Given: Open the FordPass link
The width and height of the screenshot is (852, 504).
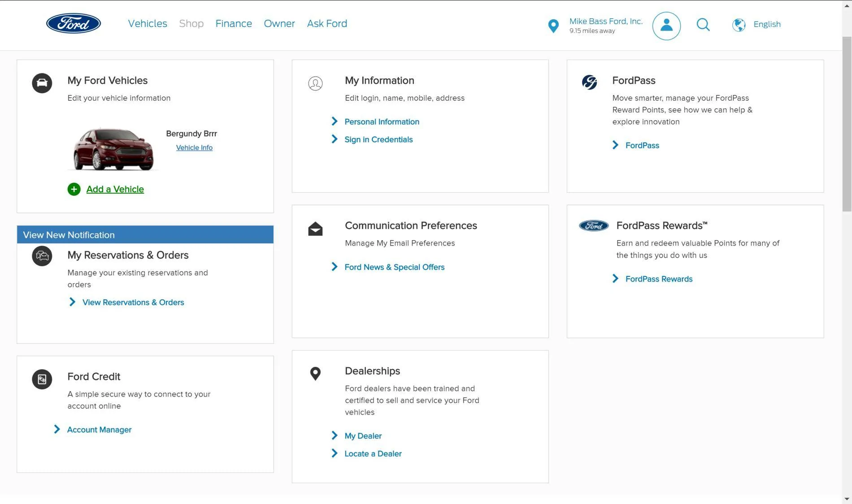Looking at the screenshot, I should (x=642, y=146).
